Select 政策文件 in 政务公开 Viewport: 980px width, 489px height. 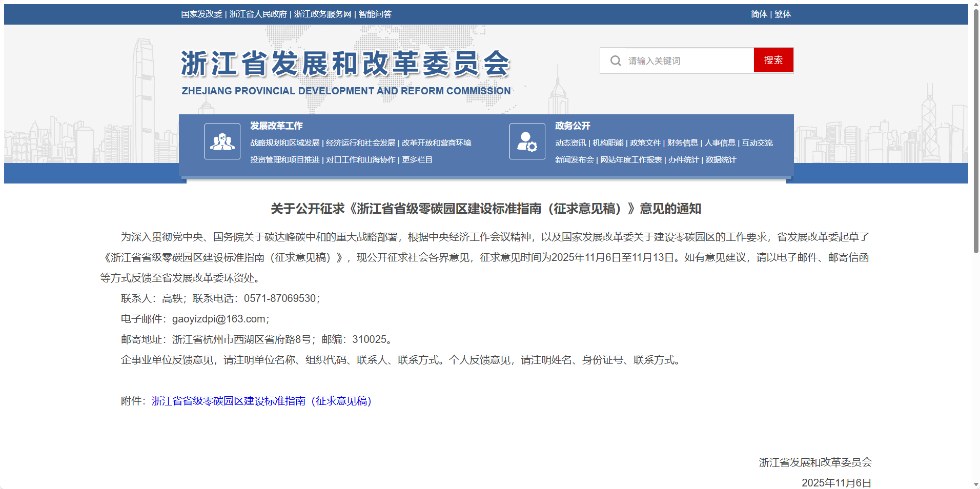pyautogui.click(x=645, y=143)
